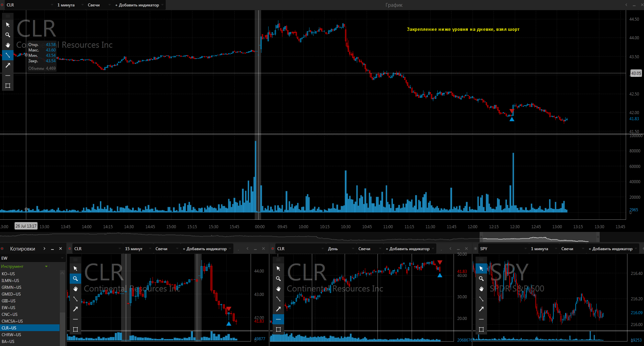Select the hand tool in the daily CLR chart

pyautogui.click(x=278, y=289)
